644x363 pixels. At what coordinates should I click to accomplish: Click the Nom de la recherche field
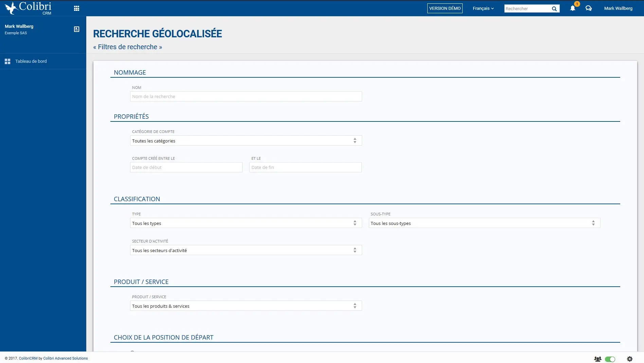coord(246,97)
